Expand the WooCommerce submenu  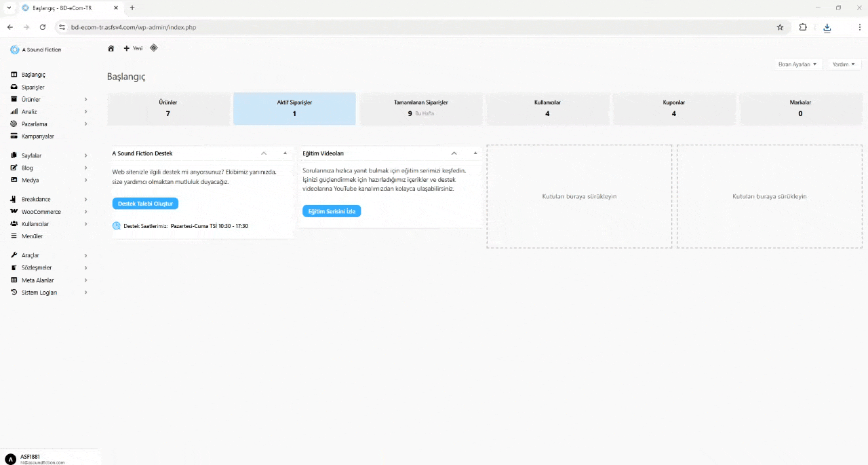(85, 212)
